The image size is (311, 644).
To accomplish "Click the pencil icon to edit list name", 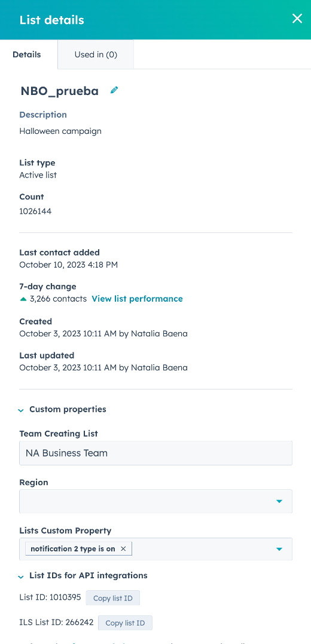I will point(114,90).
